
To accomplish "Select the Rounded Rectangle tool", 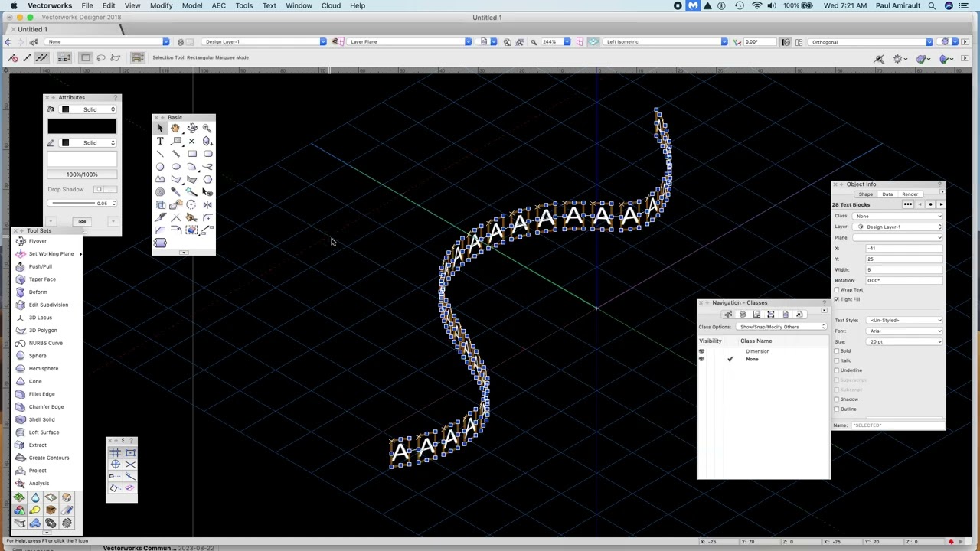I will (x=207, y=154).
